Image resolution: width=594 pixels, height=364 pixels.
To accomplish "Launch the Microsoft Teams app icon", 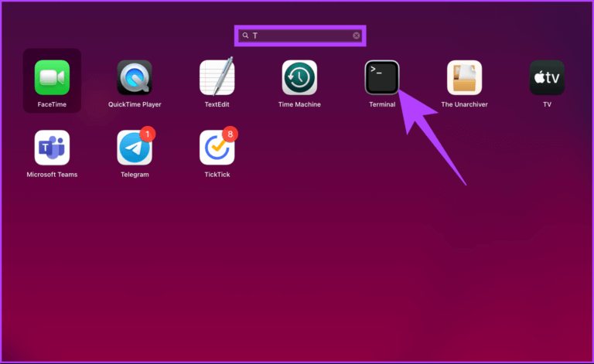I will tap(52, 148).
